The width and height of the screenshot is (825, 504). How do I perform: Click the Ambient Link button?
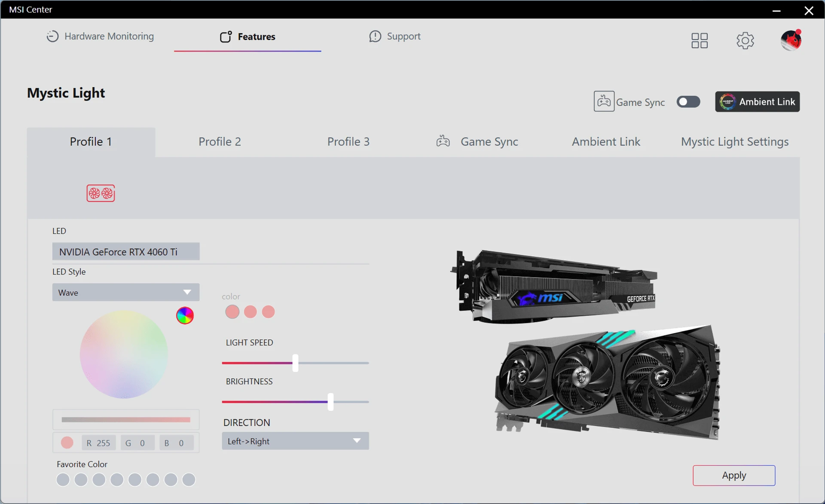coord(757,101)
